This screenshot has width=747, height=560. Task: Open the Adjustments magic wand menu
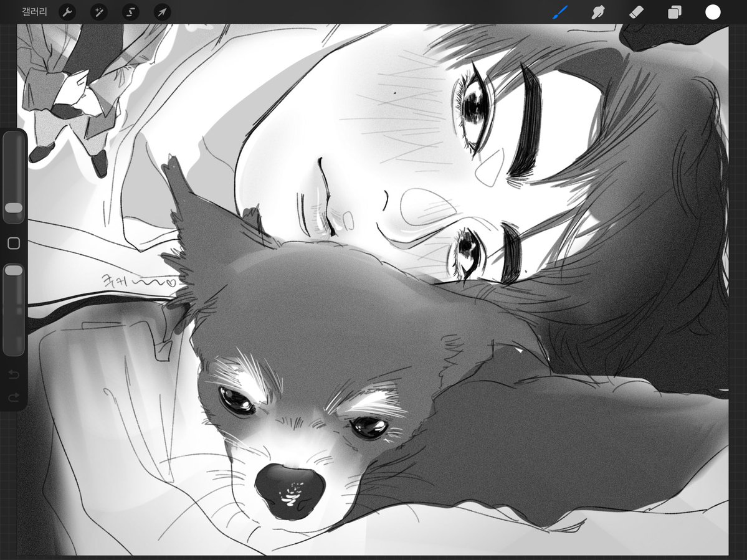pos(98,12)
